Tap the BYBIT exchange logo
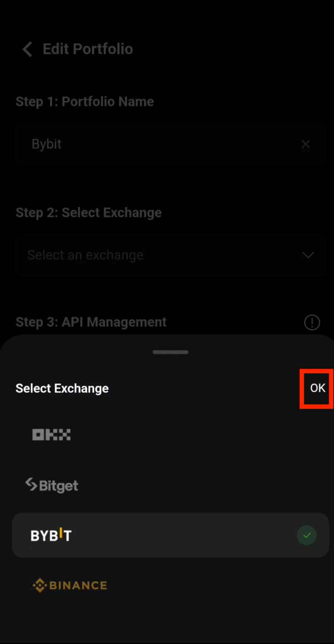The width and height of the screenshot is (334, 644). click(51, 535)
